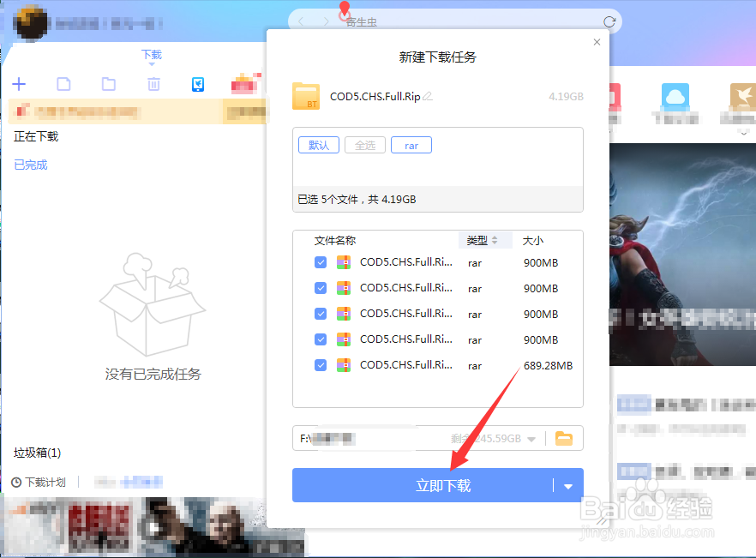The width and height of the screenshot is (756, 558).
Task: Click the red gift promotion icon
Action: coord(243,84)
